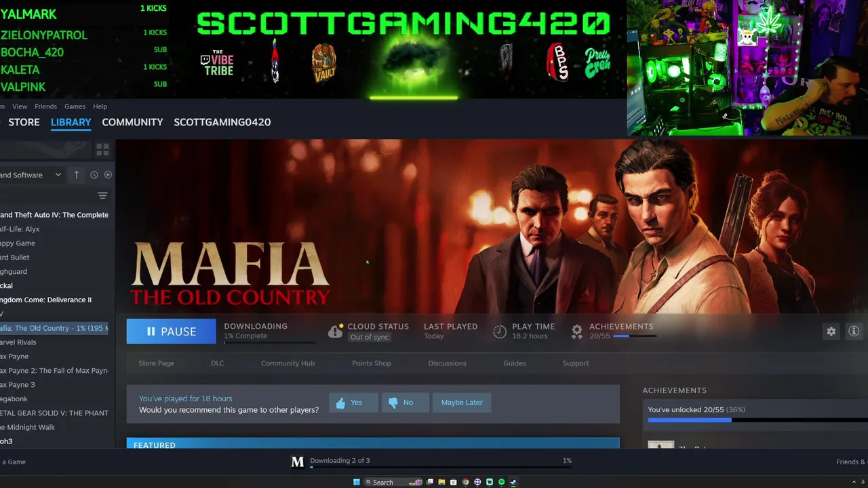
Task: Open the COMMUNITY tab
Action: pos(132,122)
